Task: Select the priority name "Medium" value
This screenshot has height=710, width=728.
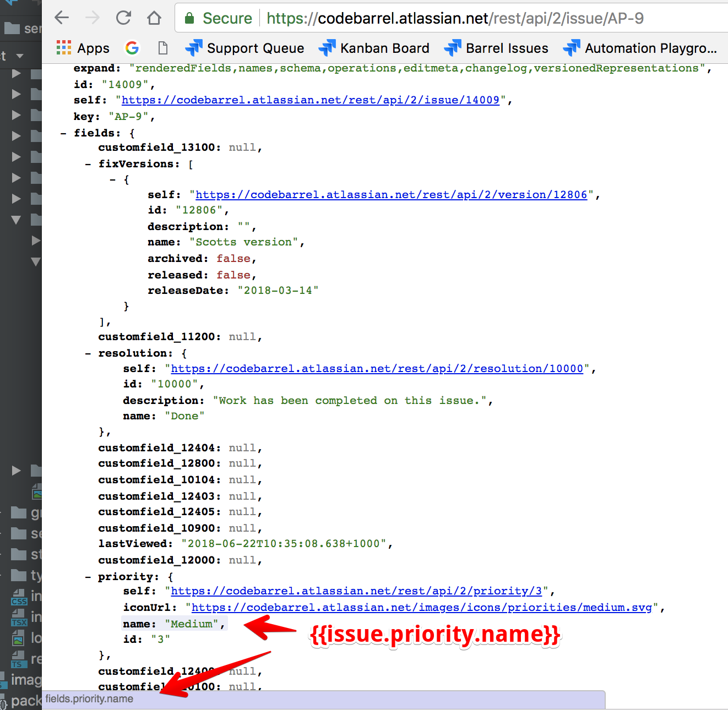Action: (191, 624)
